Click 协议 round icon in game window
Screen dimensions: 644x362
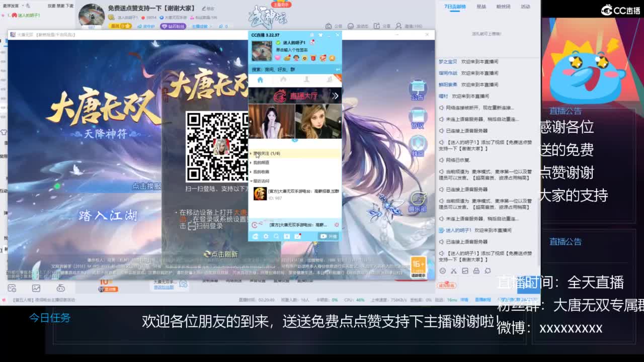(x=417, y=119)
